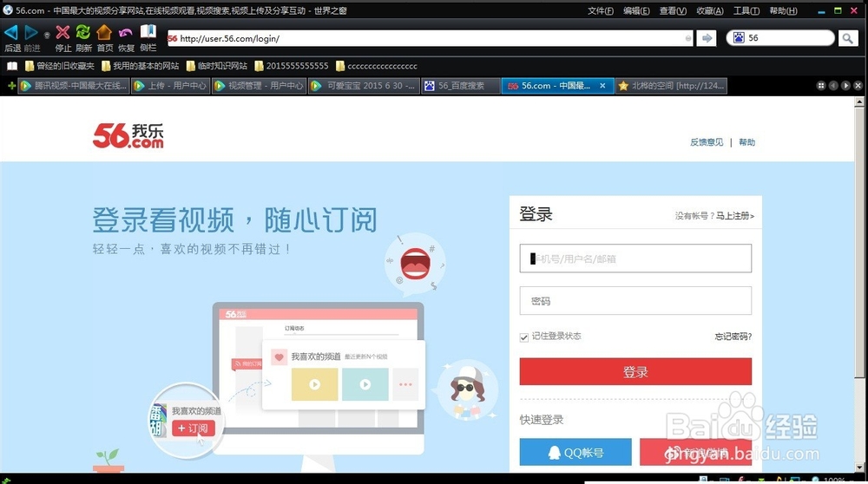Open the 曾经的旧收藏夹 bookmark folder
Viewport: 868px width, 484px height.
coord(60,67)
